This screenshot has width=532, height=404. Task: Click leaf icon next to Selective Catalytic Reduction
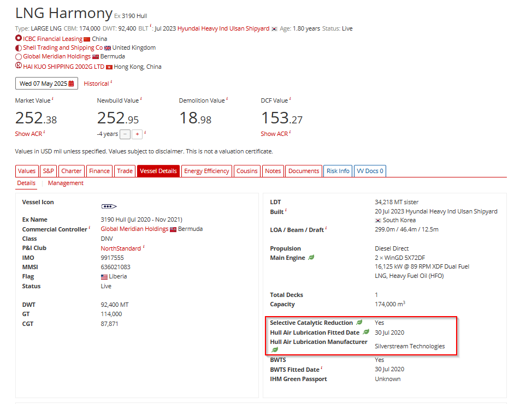pos(359,323)
